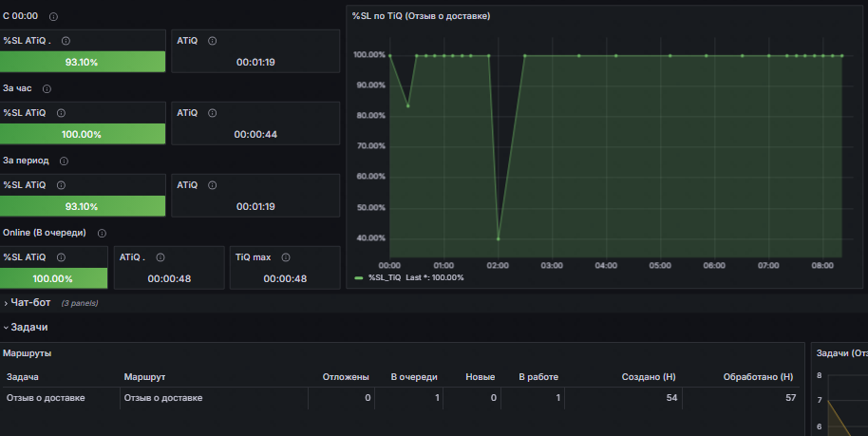Sort table by Новые column
This screenshot has width=868, height=436.
[x=480, y=377]
